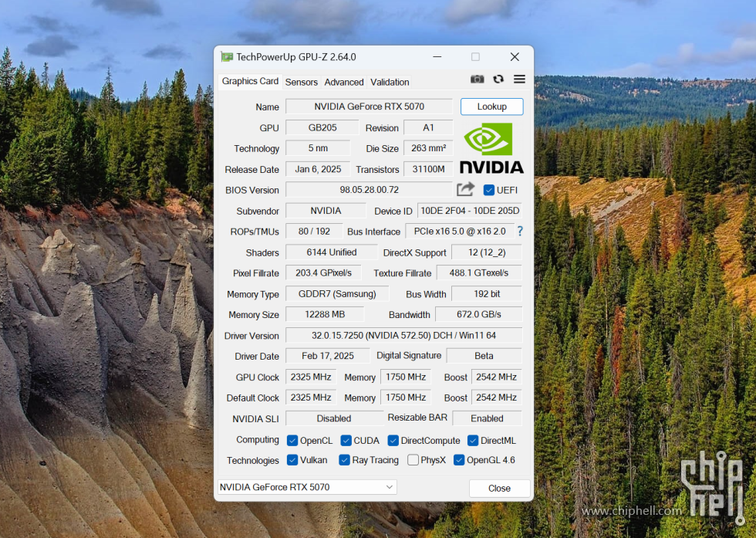This screenshot has width=756, height=538.
Task: Click the Default Clock Memory 1750 MHz field
Action: coord(406,398)
